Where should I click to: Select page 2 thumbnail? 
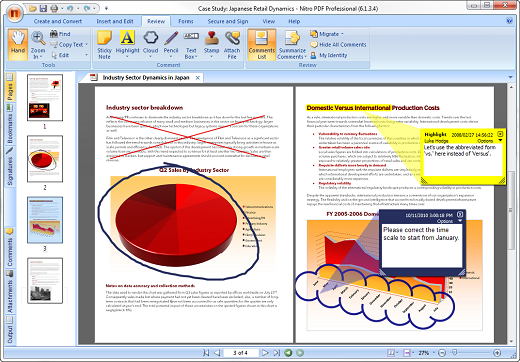(45, 159)
